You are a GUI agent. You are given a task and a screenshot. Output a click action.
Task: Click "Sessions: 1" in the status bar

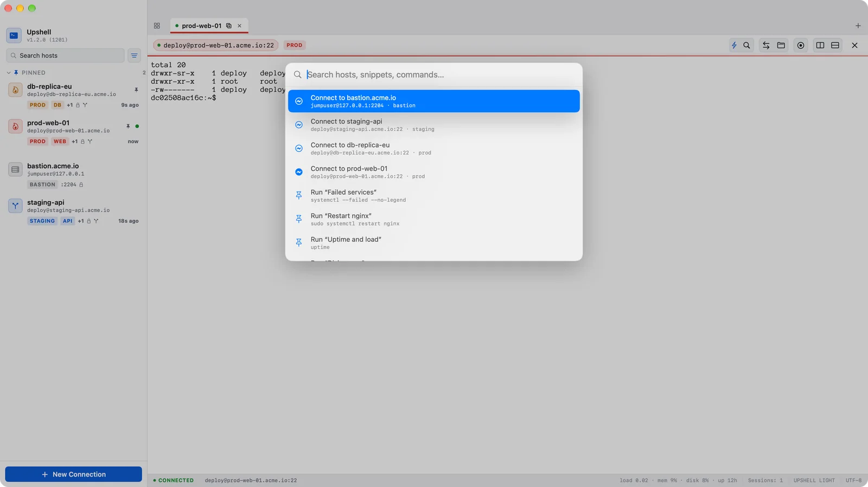[765, 480]
